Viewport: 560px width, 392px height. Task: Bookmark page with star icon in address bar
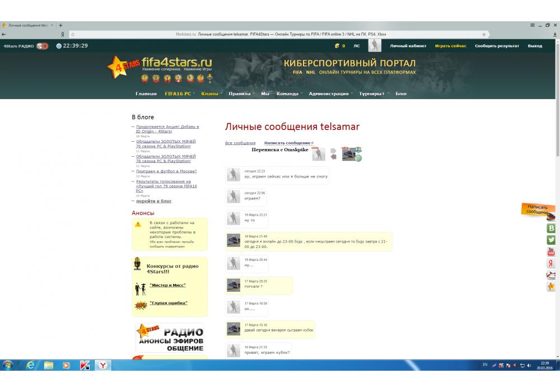pyautogui.click(x=483, y=34)
